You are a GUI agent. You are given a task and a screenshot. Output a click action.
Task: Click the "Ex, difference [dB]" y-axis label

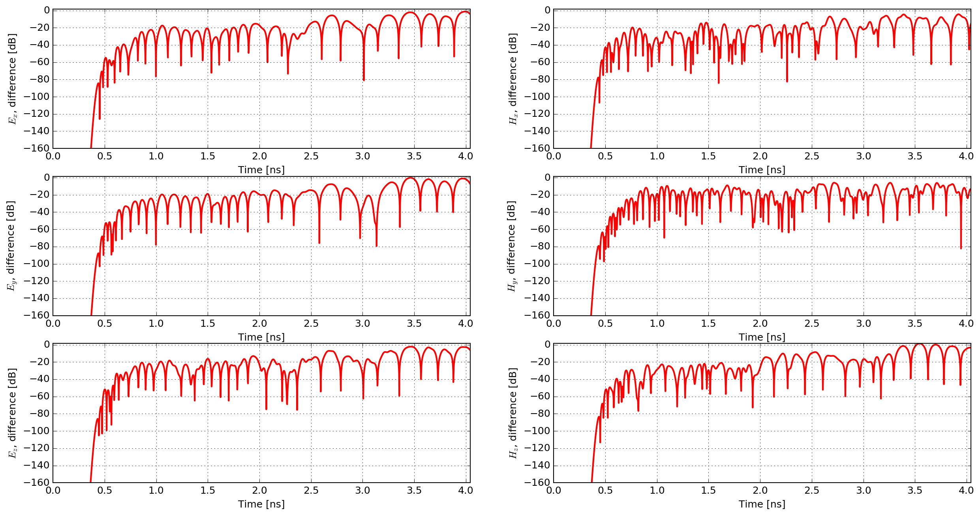click(x=13, y=79)
